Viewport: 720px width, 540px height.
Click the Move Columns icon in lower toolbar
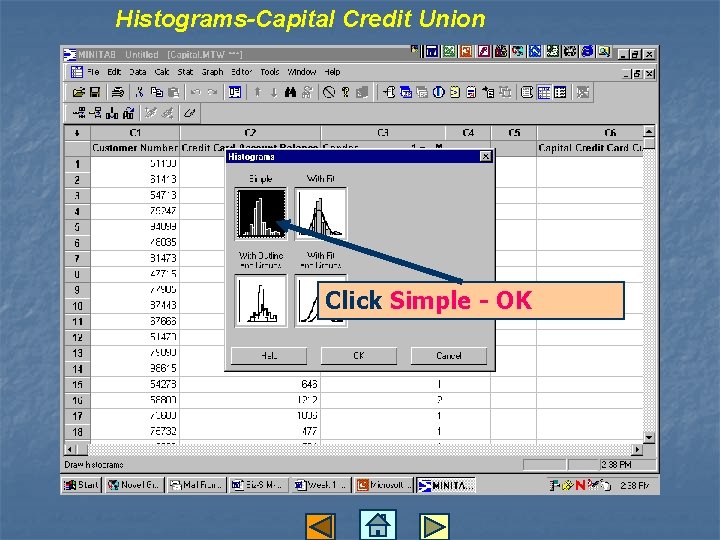coord(129,112)
